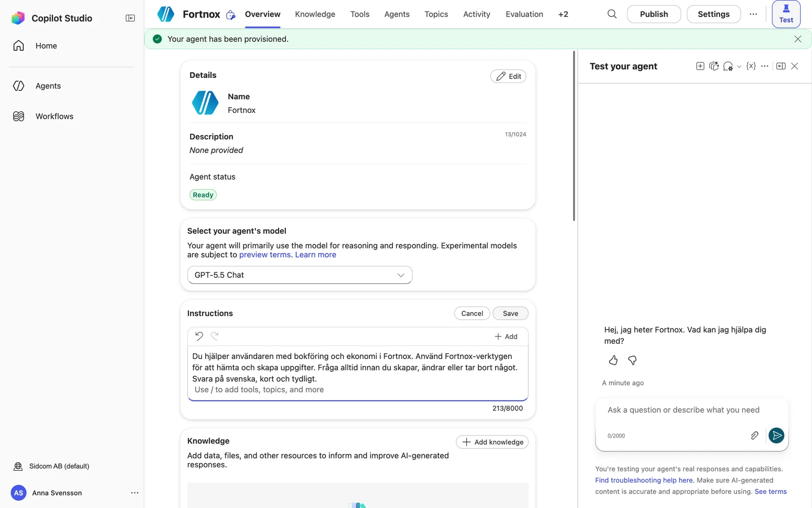This screenshot has height=508, width=812.
Task: Open the preview terms link
Action: tap(265, 255)
